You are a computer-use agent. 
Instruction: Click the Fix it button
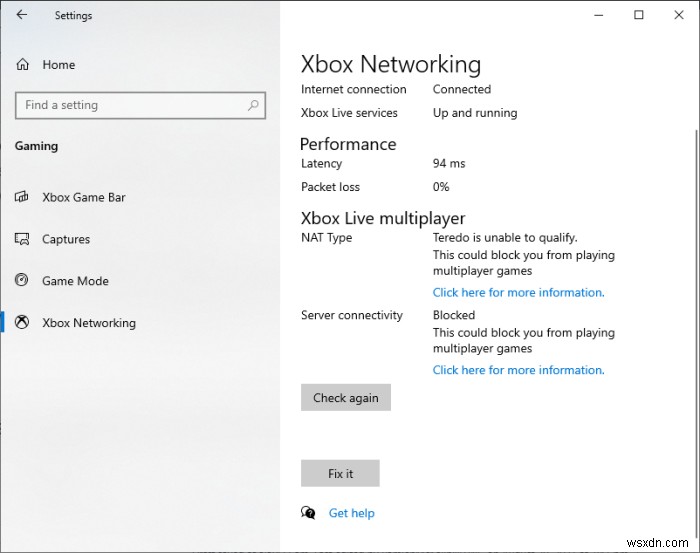340,473
